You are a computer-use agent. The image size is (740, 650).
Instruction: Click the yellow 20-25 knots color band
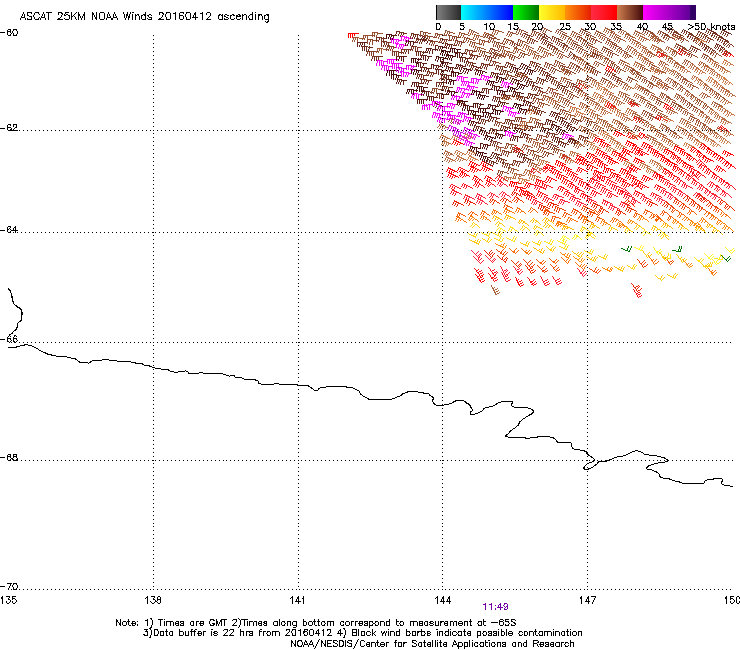click(552, 12)
